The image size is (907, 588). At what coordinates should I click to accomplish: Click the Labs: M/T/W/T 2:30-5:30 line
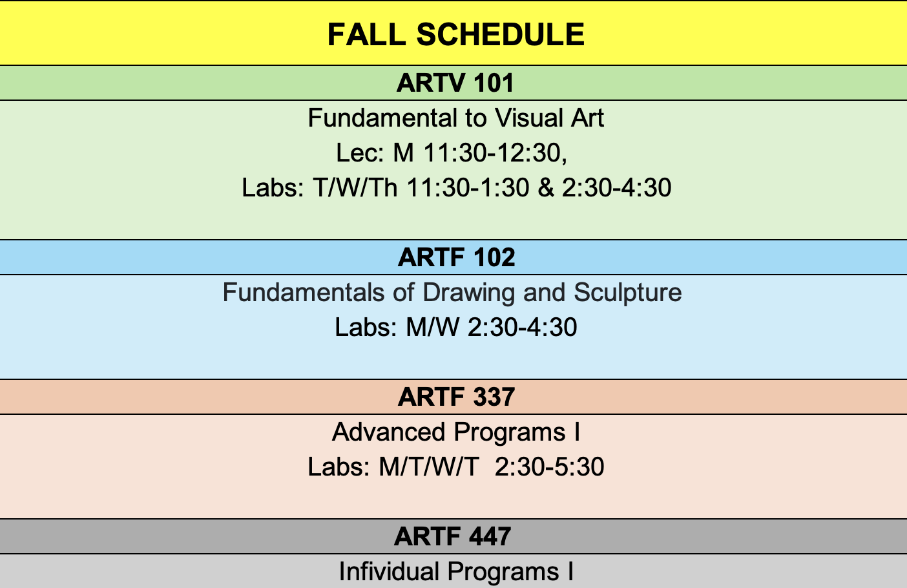[x=455, y=467]
